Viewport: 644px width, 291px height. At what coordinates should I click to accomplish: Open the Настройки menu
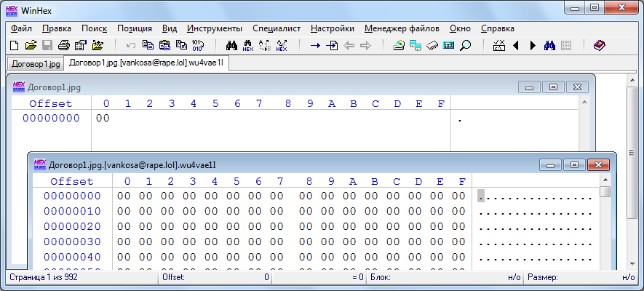point(333,28)
